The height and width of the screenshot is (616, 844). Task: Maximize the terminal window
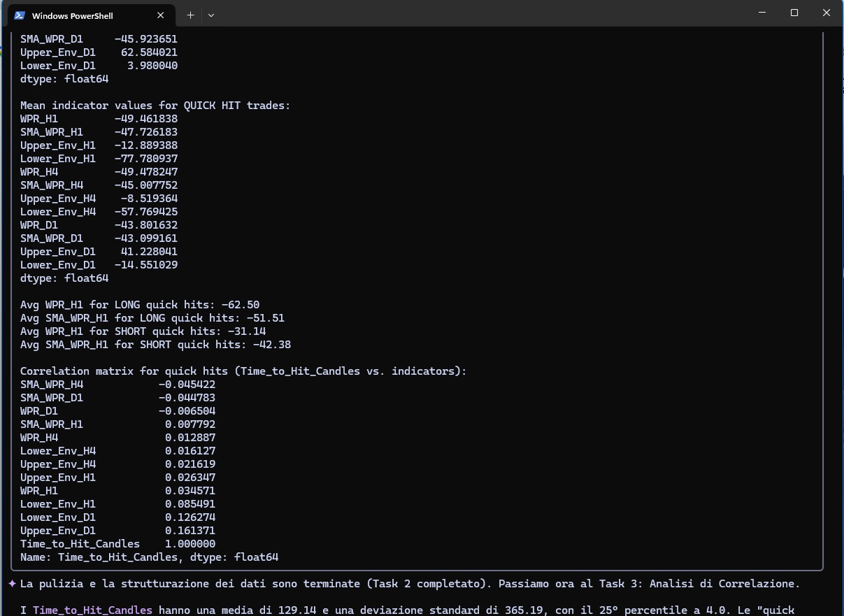point(794,13)
